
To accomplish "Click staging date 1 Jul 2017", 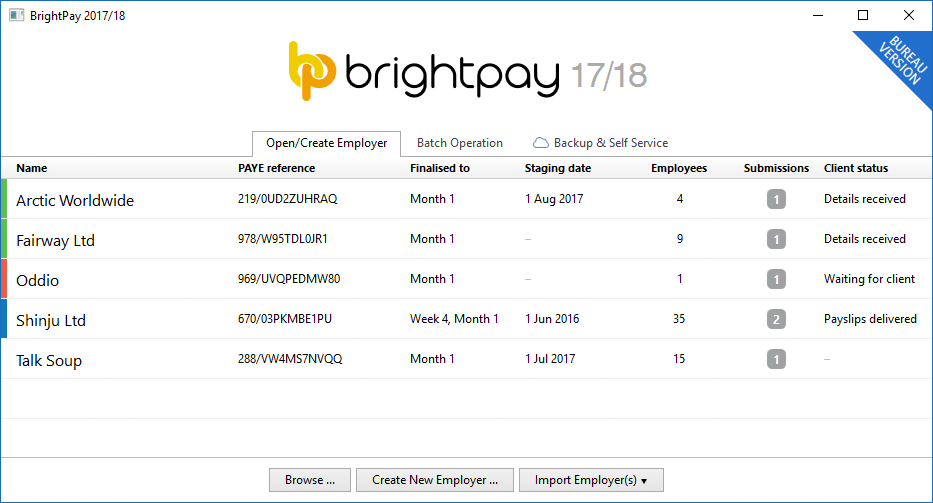I will (x=550, y=358).
